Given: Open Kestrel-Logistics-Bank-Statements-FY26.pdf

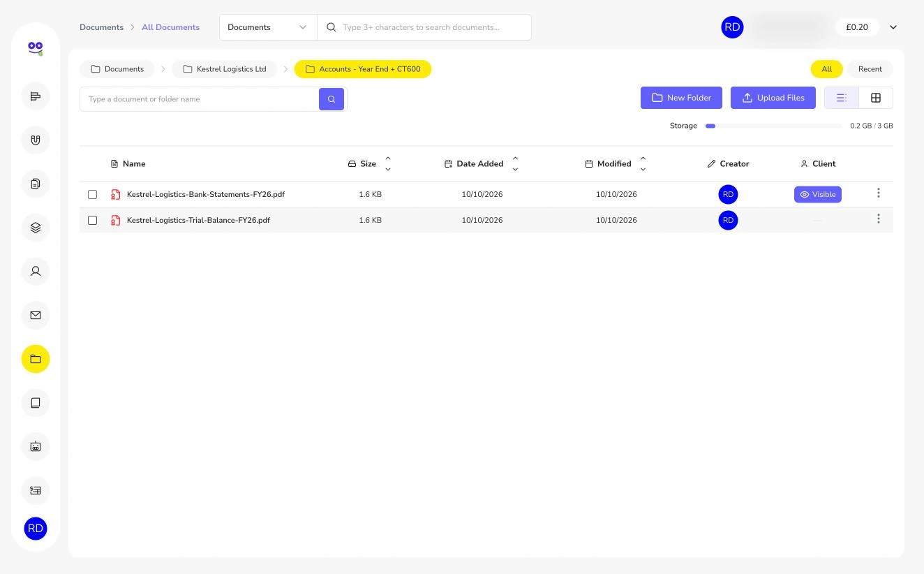Looking at the screenshot, I should click(206, 195).
